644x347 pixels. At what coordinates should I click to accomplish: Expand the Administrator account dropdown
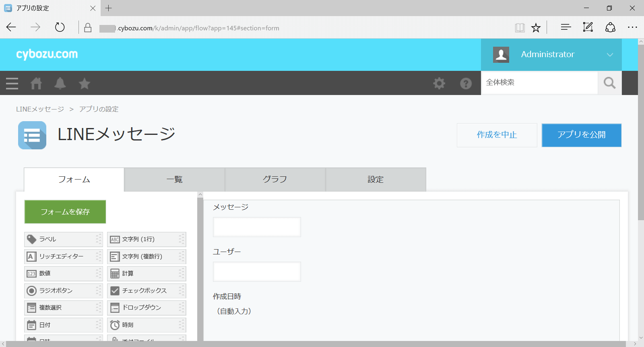[x=610, y=55]
